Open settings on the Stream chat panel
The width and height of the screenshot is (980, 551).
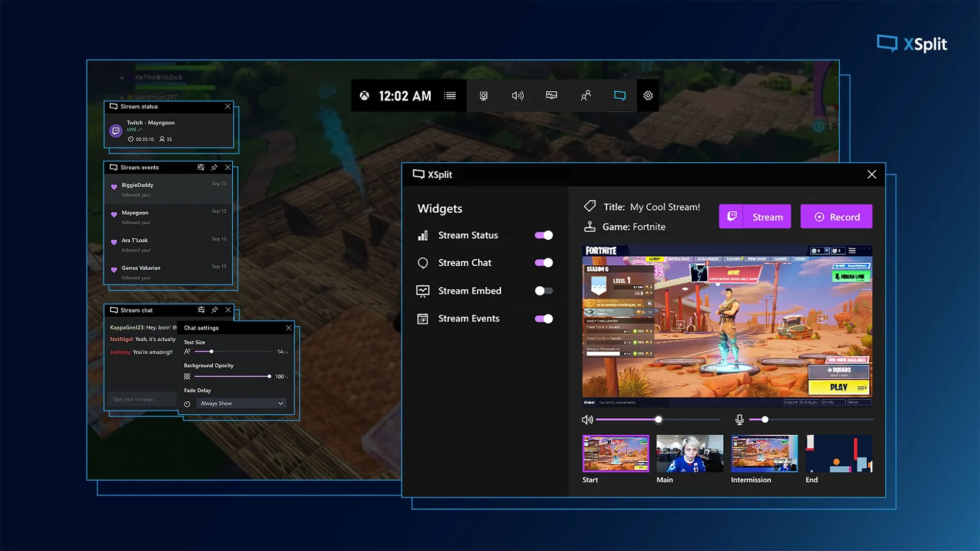[x=201, y=310]
